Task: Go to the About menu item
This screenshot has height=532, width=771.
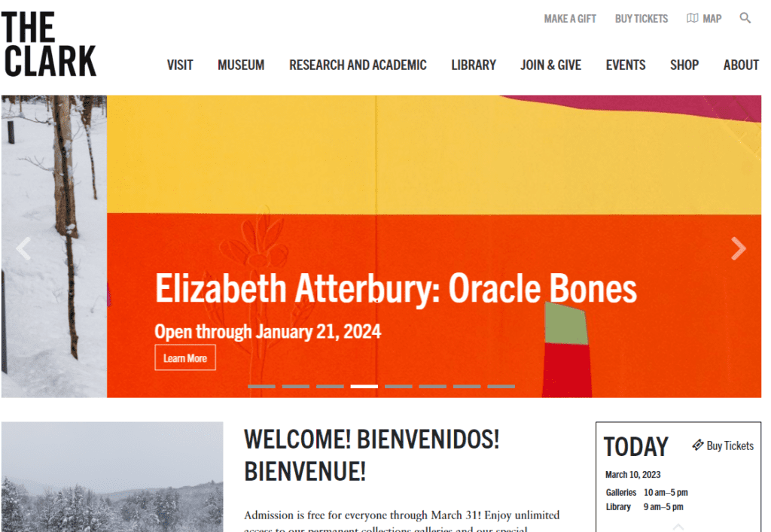Action: (x=741, y=65)
